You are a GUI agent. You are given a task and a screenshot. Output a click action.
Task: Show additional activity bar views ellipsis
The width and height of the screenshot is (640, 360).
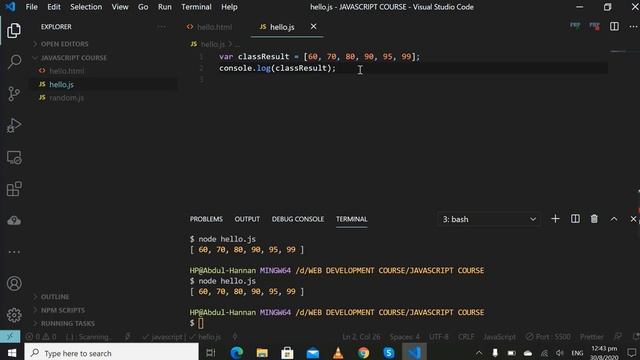tap(14, 252)
